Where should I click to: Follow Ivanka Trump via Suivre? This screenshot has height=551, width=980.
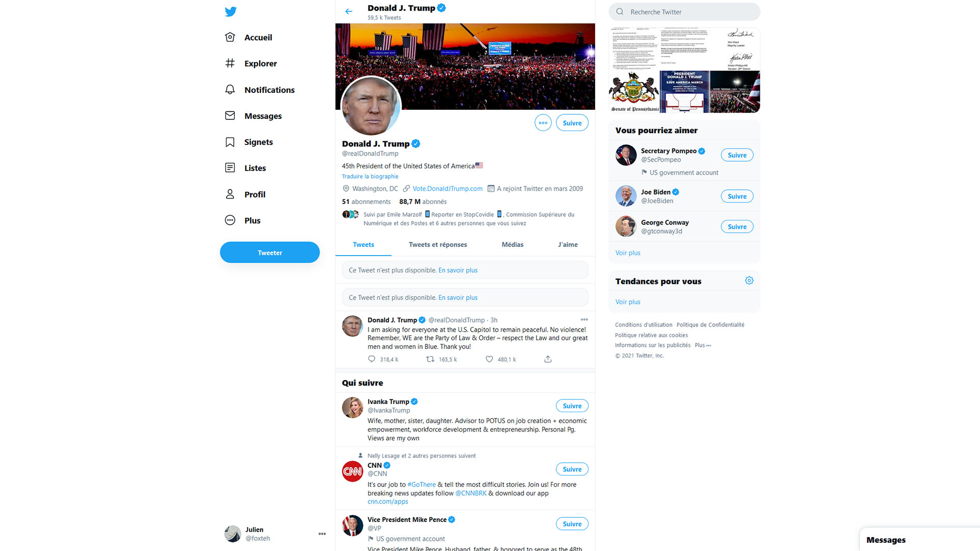click(x=572, y=406)
